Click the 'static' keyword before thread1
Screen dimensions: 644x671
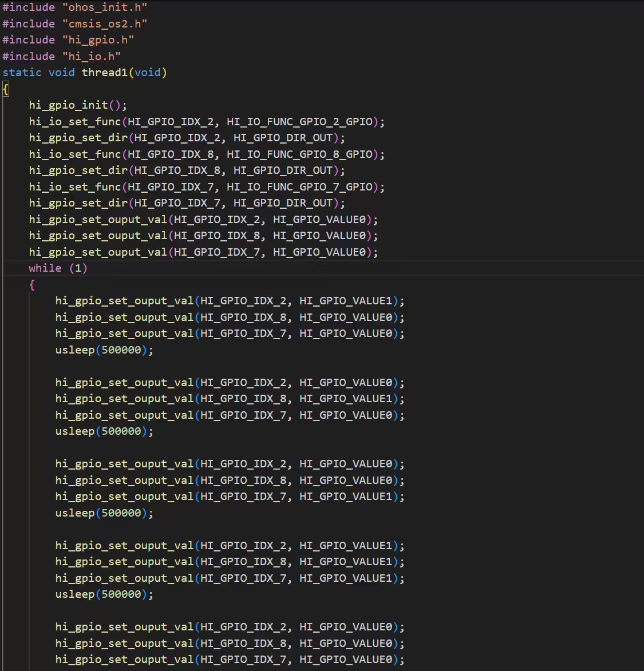22,72
